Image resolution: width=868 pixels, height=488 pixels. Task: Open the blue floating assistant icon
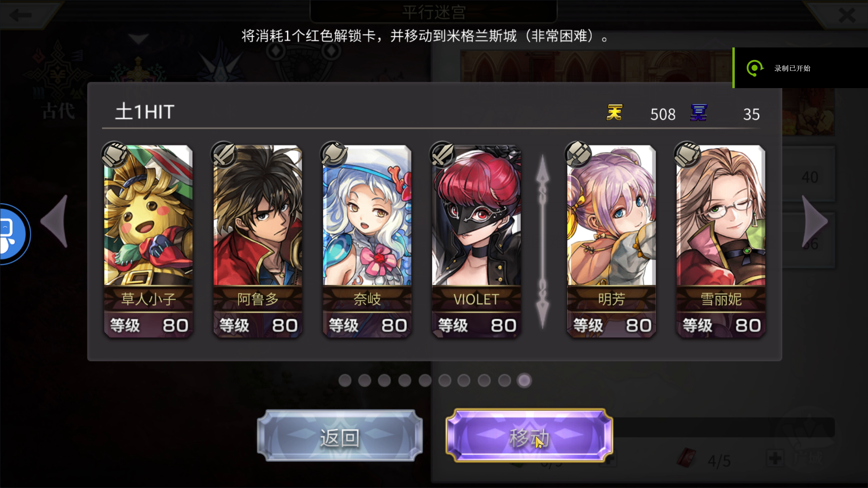[14, 234]
